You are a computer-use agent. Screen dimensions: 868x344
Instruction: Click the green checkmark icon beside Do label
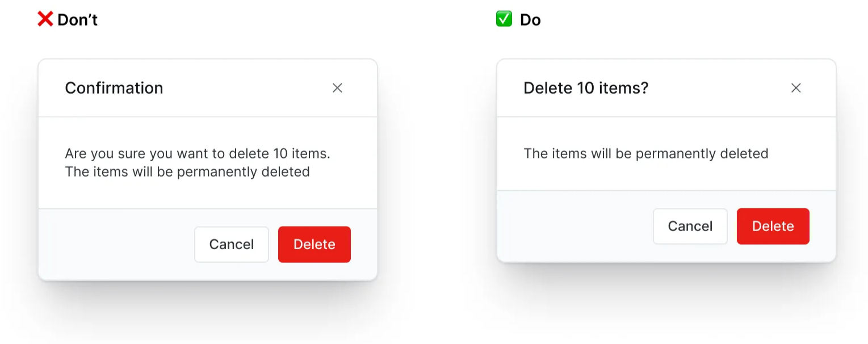coord(504,19)
